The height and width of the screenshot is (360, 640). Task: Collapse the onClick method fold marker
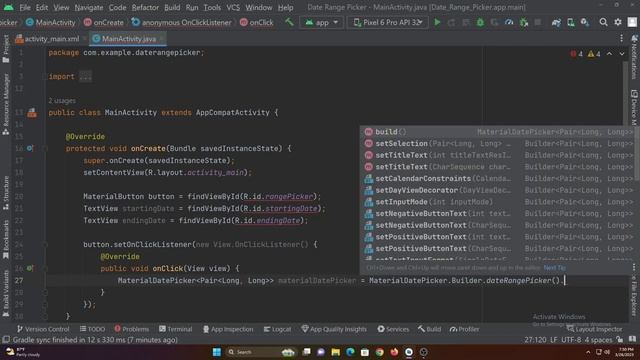pos(45,268)
